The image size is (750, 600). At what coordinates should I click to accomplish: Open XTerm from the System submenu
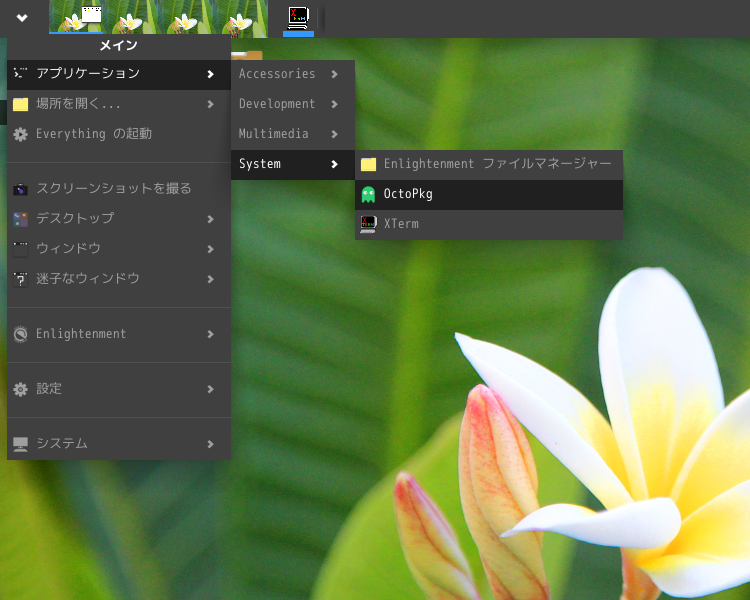click(x=489, y=224)
